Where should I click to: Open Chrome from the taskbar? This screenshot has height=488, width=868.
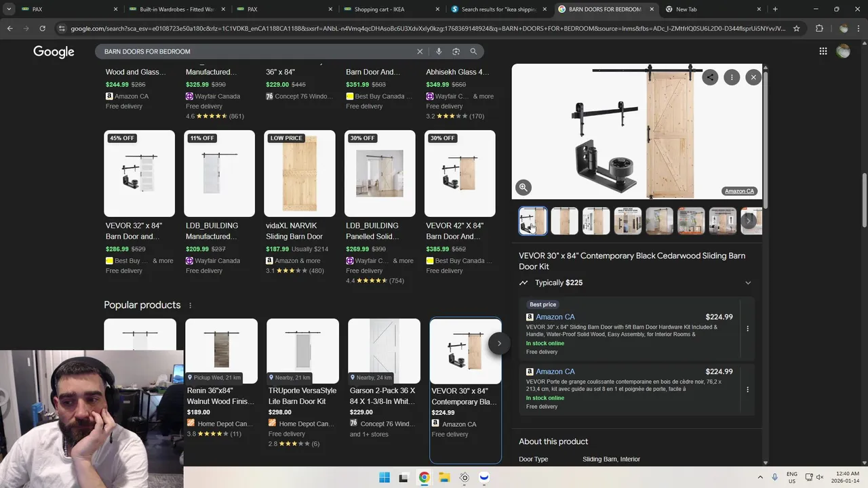coord(424,477)
